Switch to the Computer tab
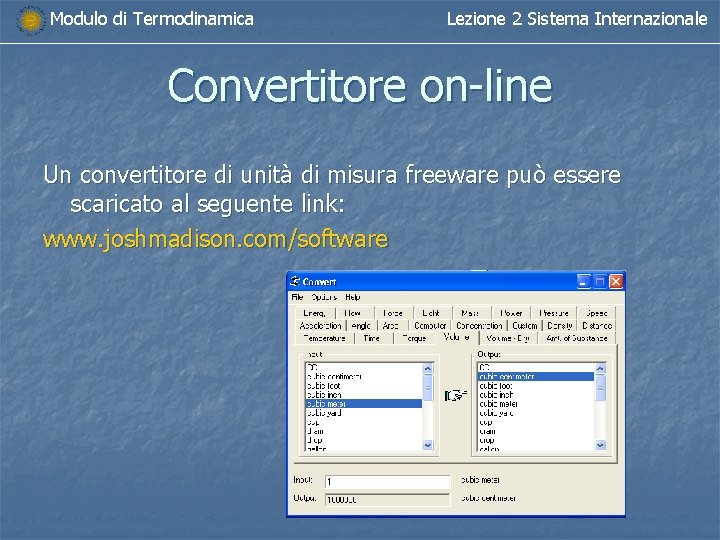 (x=430, y=326)
